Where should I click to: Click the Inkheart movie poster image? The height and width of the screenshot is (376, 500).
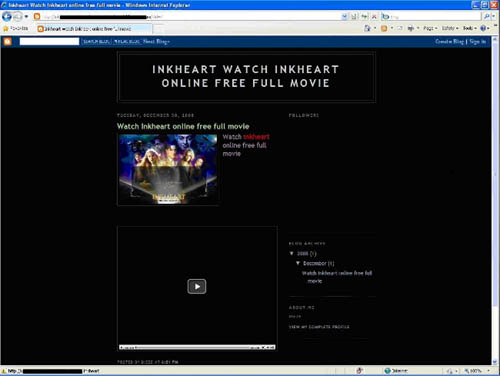pyautogui.click(x=168, y=169)
